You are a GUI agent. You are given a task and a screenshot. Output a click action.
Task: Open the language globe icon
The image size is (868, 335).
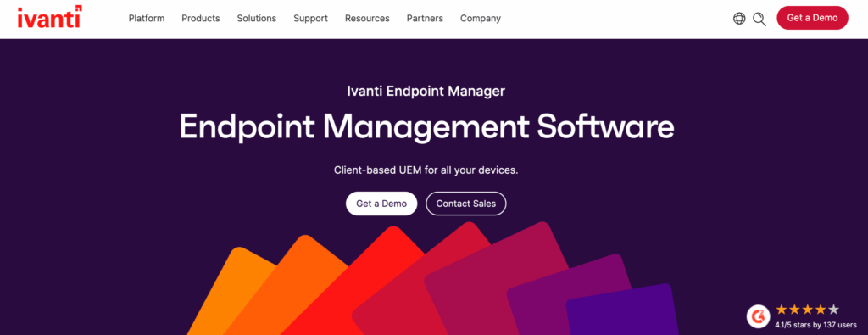(x=739, y=19)
